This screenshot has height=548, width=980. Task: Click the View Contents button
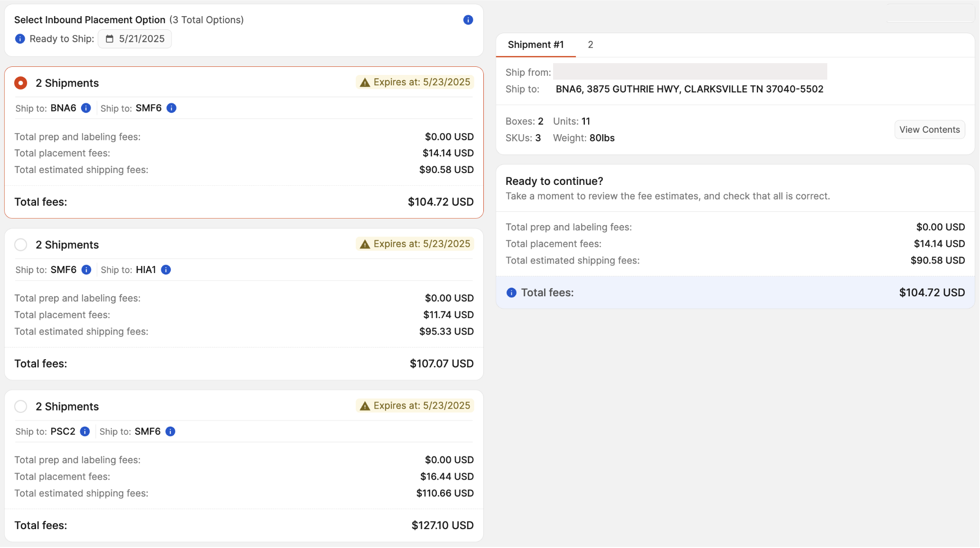pos(929,130)
